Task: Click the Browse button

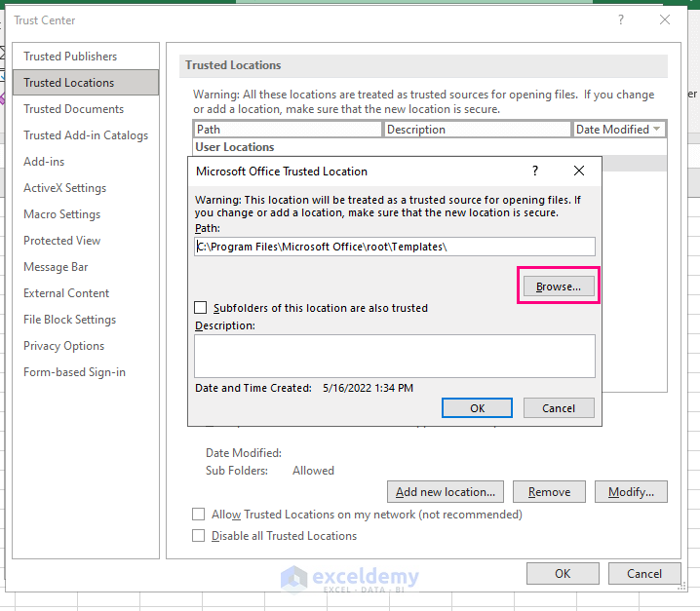Action: point(559,286)
